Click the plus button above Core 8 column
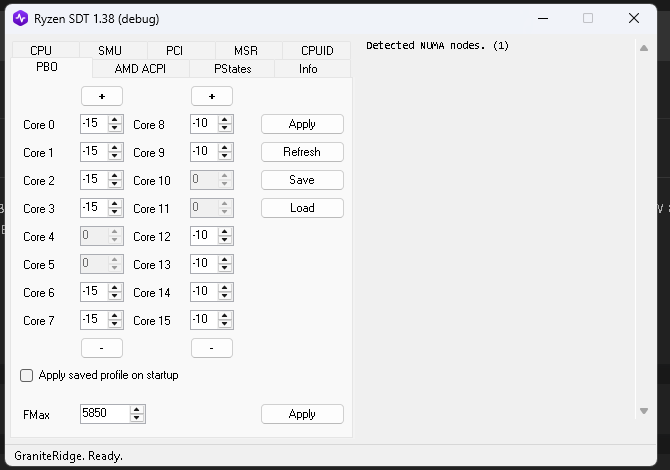670x470 pixels. pos(211,96)
